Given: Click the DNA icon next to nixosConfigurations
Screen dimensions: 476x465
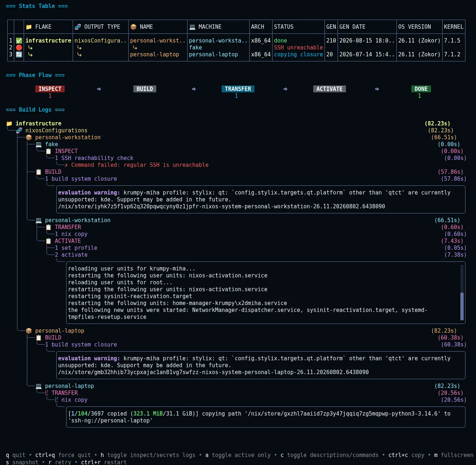Looking at the screenshot, I should point(19,131).
